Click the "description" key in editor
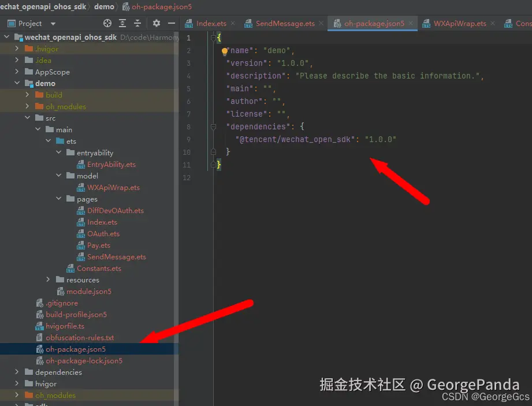Screen dimensions: 532x406 click(256, 76)
